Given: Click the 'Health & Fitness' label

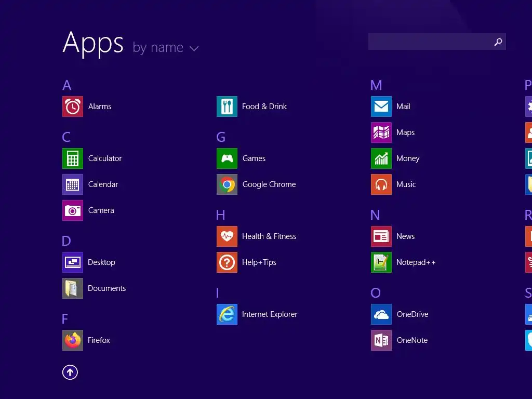Looking at the screenshot, I should coord(269,236).
